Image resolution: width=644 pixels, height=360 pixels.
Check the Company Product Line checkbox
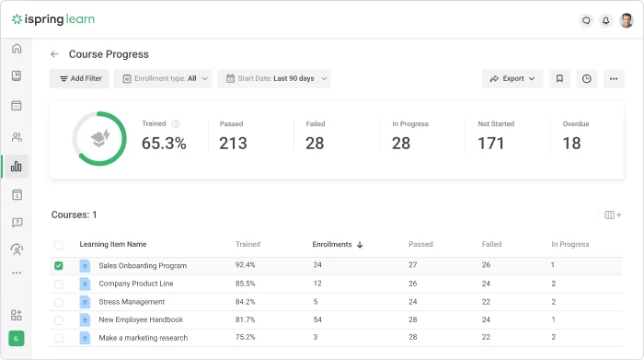59,284
